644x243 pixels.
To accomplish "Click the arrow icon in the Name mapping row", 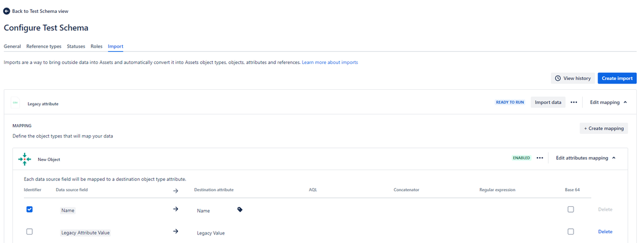I will tap(176, 209).
